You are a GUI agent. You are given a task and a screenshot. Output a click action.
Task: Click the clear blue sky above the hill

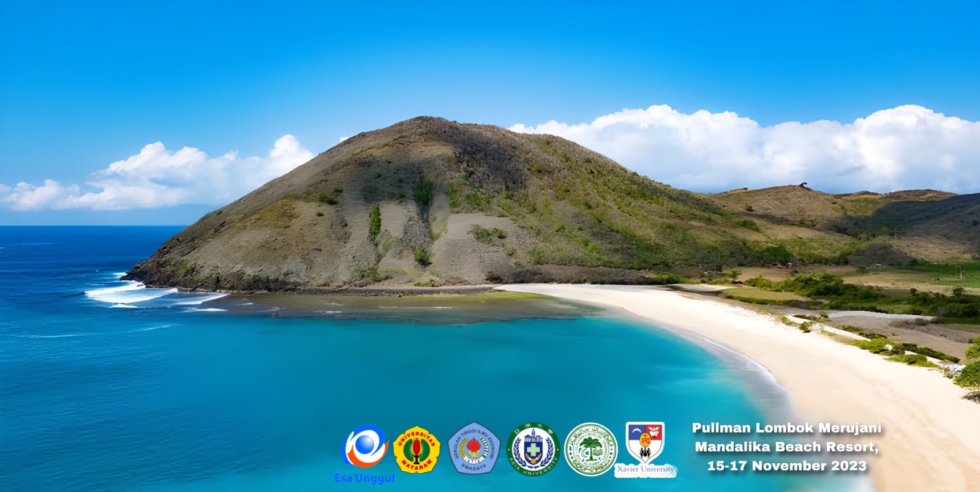tap(429, 55)
